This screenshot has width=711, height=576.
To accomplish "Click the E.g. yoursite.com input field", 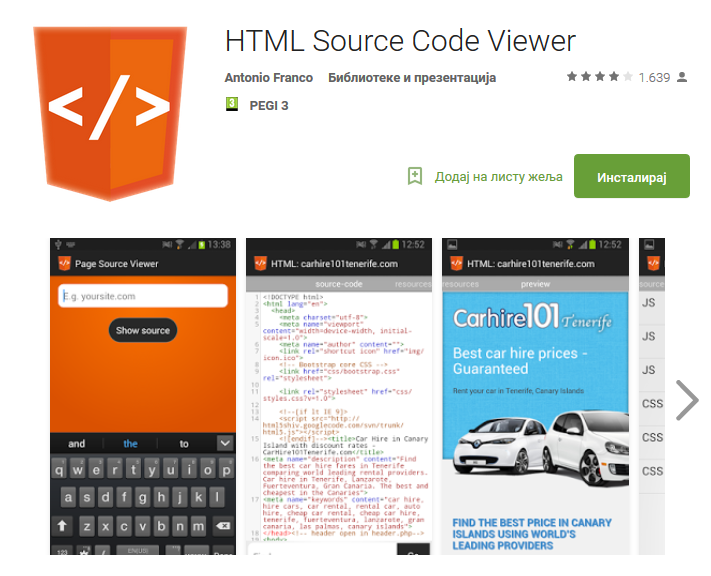I will pos(143,296).
